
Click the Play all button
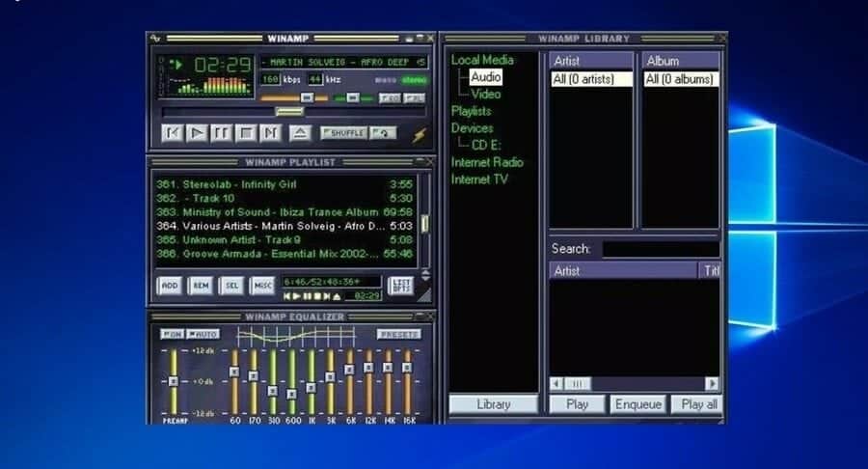tap(697, 404)
